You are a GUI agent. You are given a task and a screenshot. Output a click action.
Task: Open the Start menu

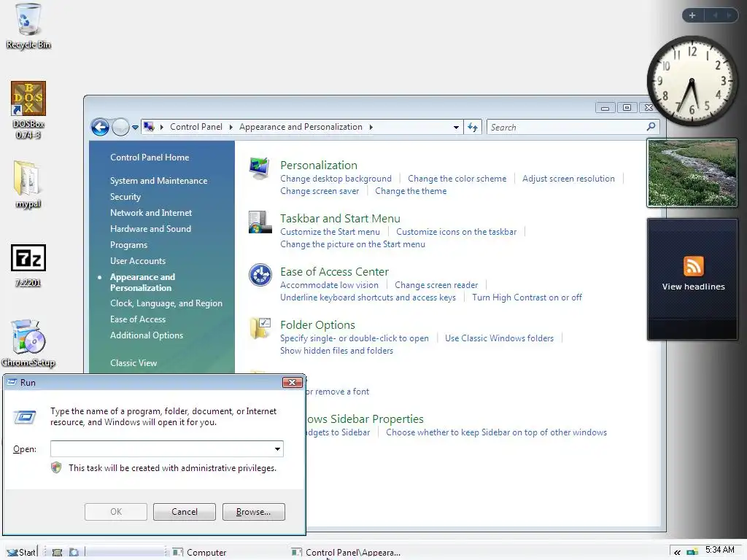(x=21, y=553)
